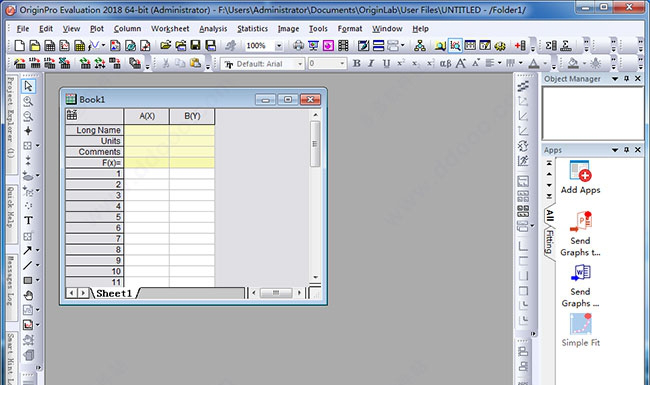Expand the Apps panel menu arrow
650x400 pixels.
tap(615, 150)
